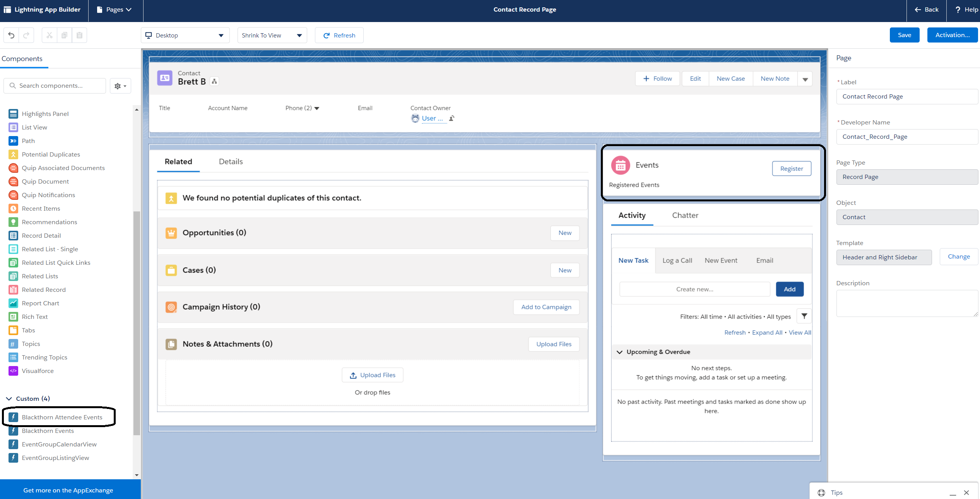This screenshot has width=980, height=499.
Task: Click the Change template button
Action: [x=958, y=257]
